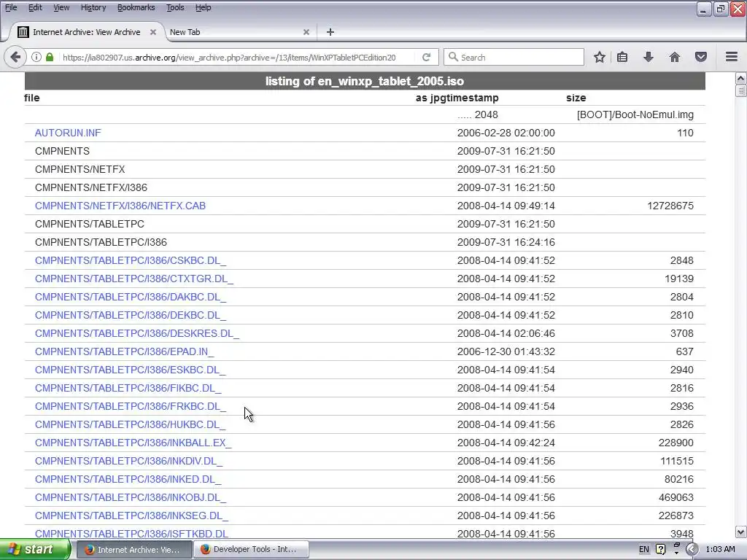The image size is (747, 560).
Task: Open the View menu
Action: [x=61, y=7]
